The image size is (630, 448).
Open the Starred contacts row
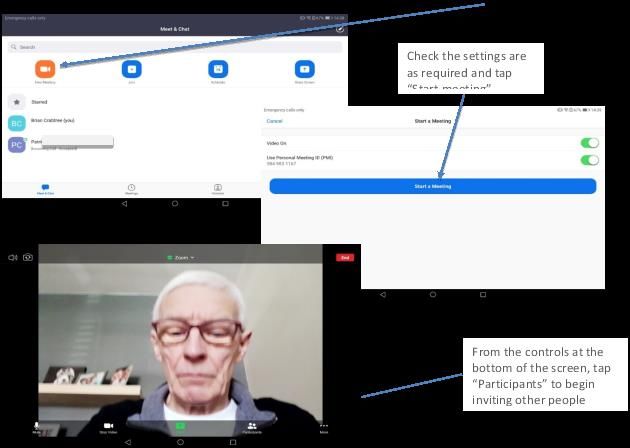coord(133,102)
